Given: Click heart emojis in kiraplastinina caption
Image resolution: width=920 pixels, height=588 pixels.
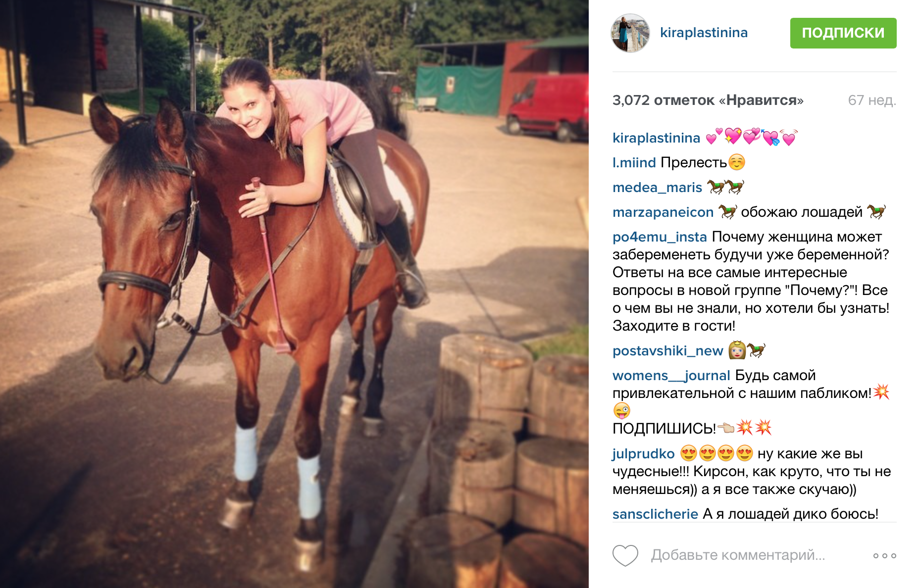Looking at the screenshot, I should [x=752, y=137].
